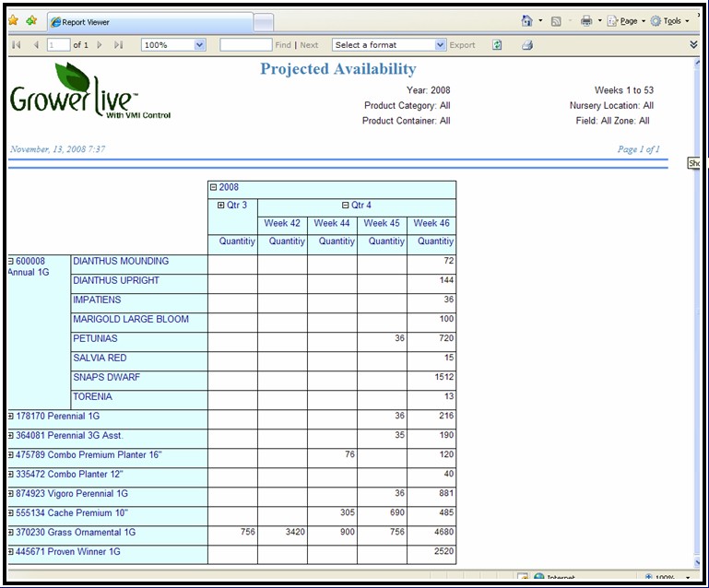Click the browser printer icon
This screenshot has width=709, height=588.
[586, 20]
